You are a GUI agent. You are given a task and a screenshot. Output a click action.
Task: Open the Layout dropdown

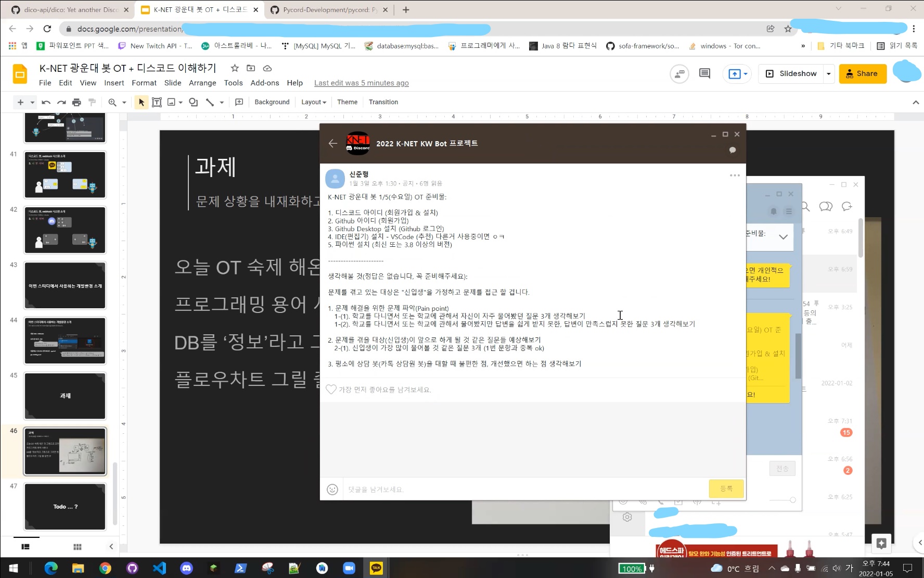pyautogui.click(x=313, y=102)
